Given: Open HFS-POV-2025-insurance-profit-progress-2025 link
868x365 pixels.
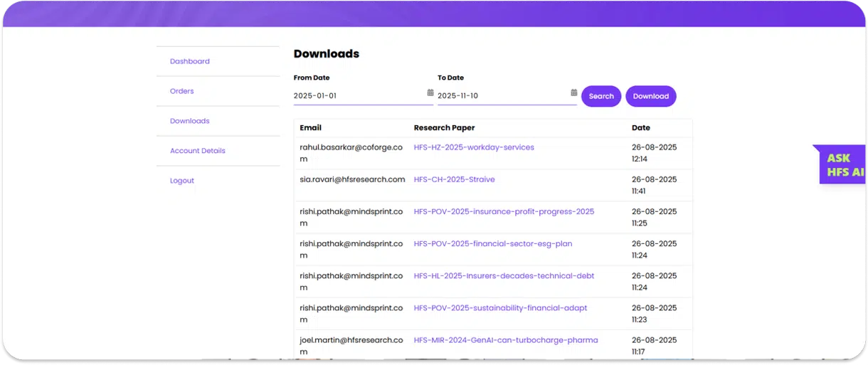Looking at the screenshot, I should pos(503,211).
